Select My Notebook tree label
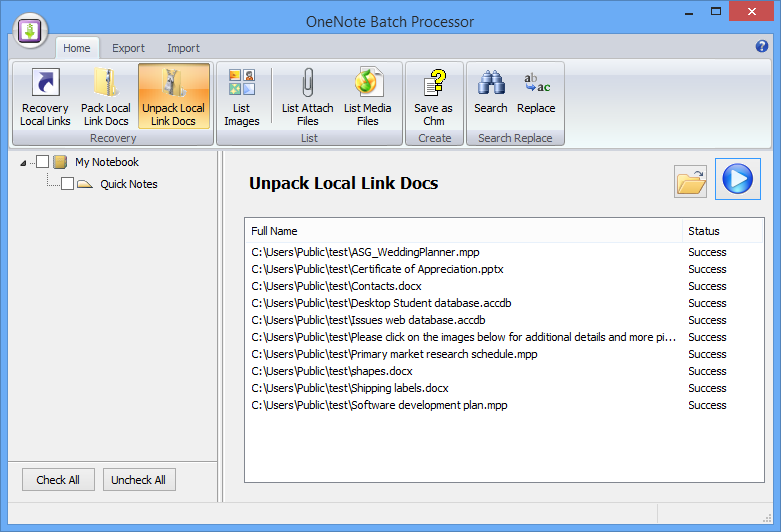 (107, 162)
